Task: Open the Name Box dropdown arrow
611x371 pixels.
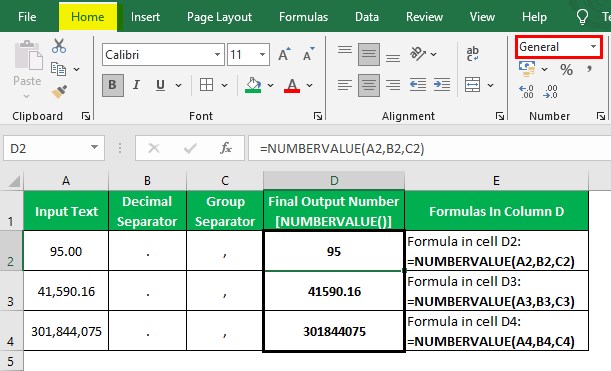Action: point(94,147)
